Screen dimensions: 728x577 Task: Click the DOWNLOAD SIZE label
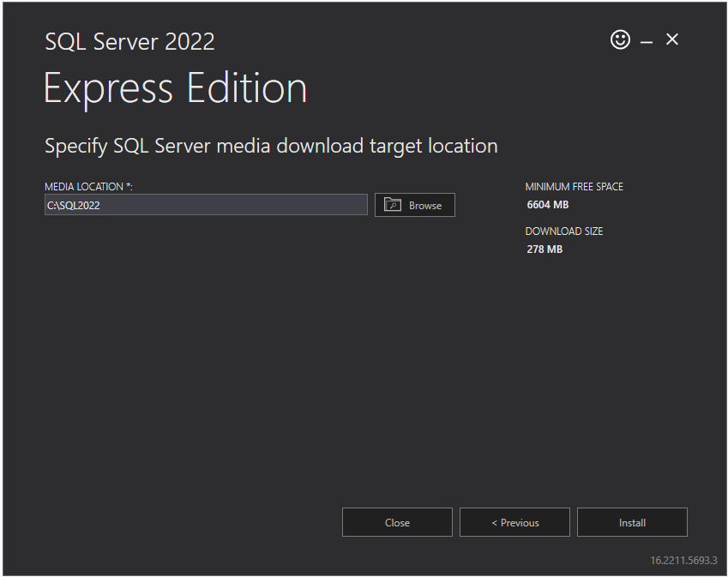pos(565,231)
